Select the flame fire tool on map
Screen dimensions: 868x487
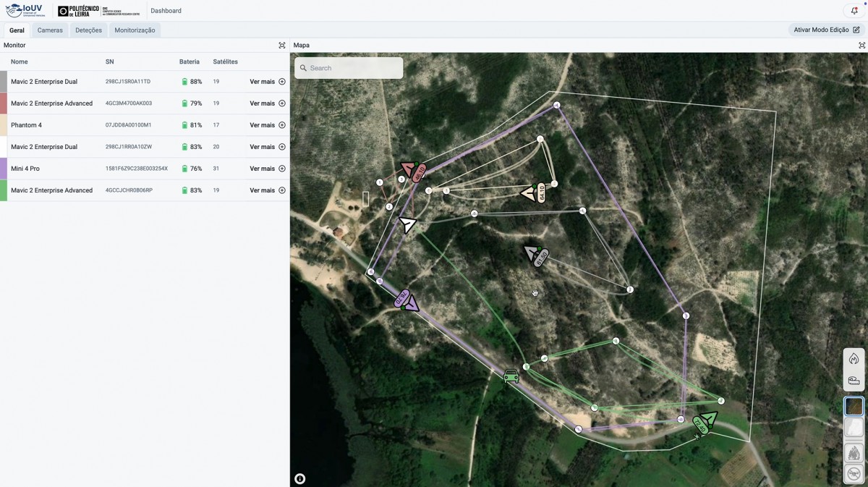pos(854,359)
